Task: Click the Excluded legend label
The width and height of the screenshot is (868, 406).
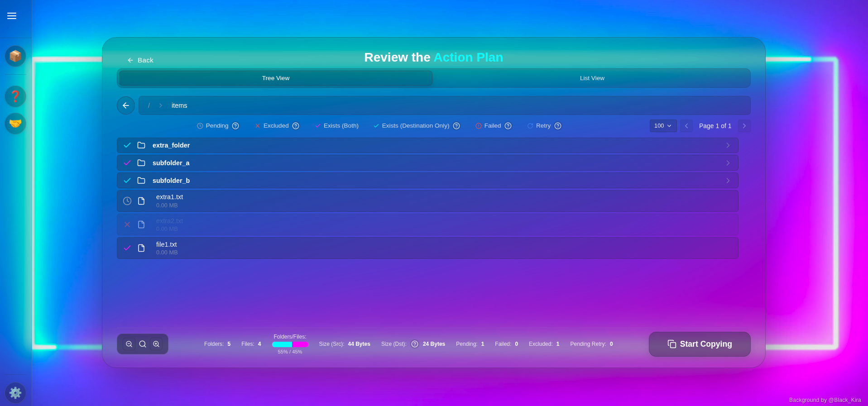Action: coord(276,126)
